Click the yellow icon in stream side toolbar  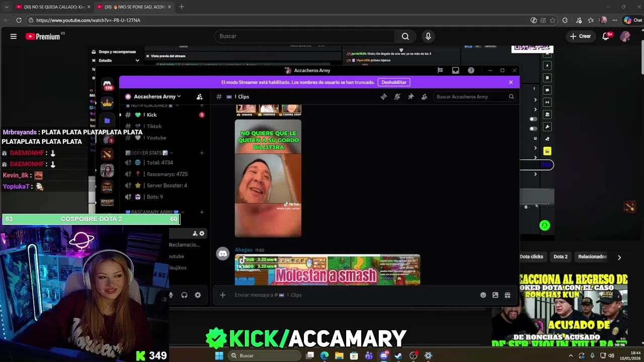(547, 151)
